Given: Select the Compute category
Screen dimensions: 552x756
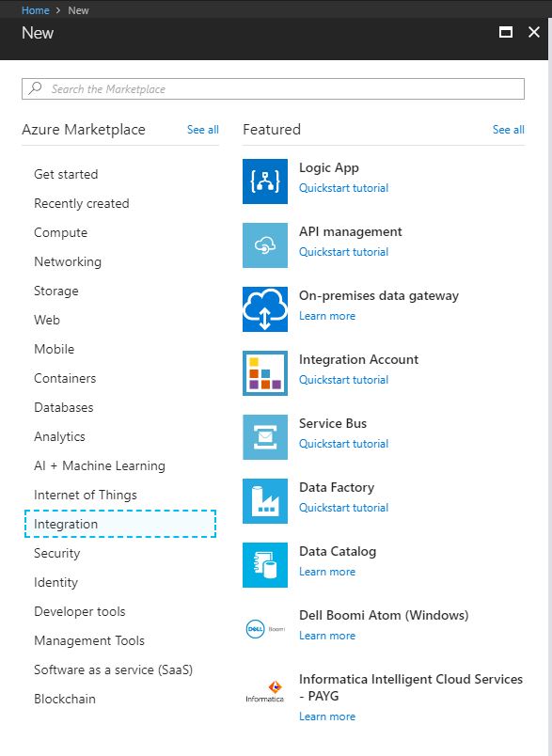Looking at the screenshot, I should tap(61, 232).
